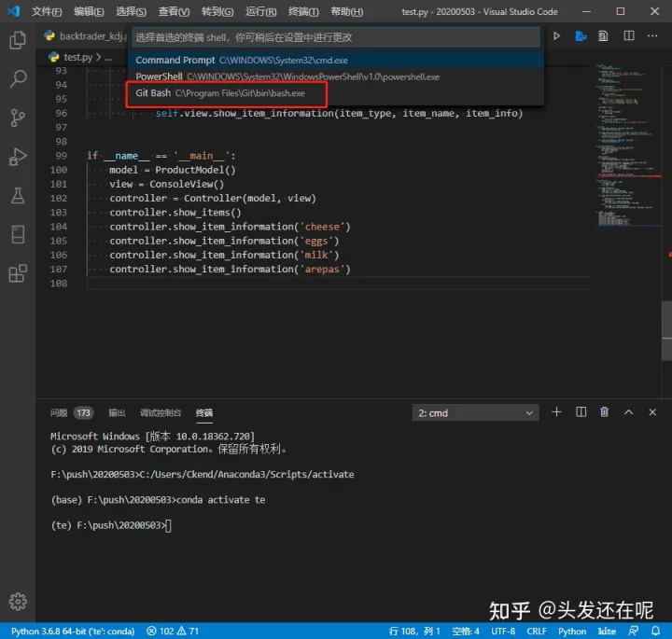Screen dimensions: 672x639
Task: Open the 帮助(H) menu
Action: coord(346,11)
